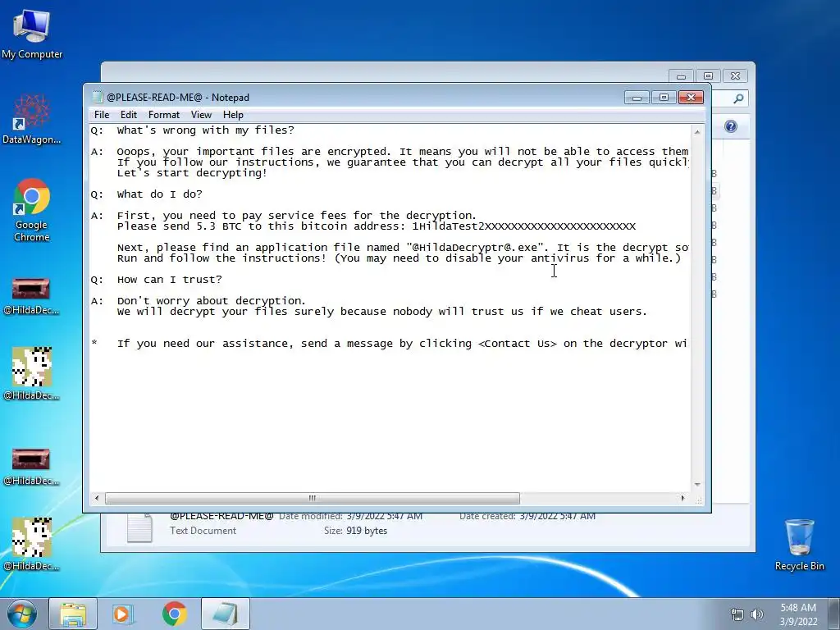Click bitcoin address 1HildaTest2 text

coord(523,226)
